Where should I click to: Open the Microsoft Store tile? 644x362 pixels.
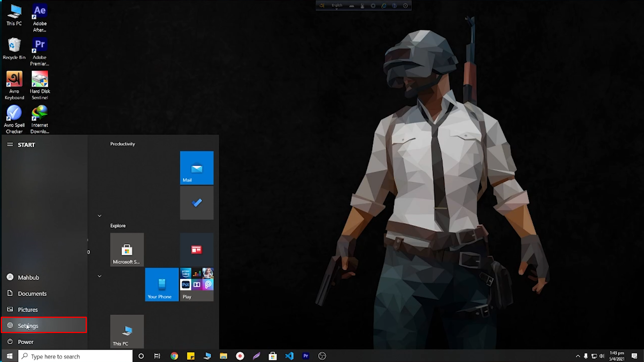click(x=127, y=249)
